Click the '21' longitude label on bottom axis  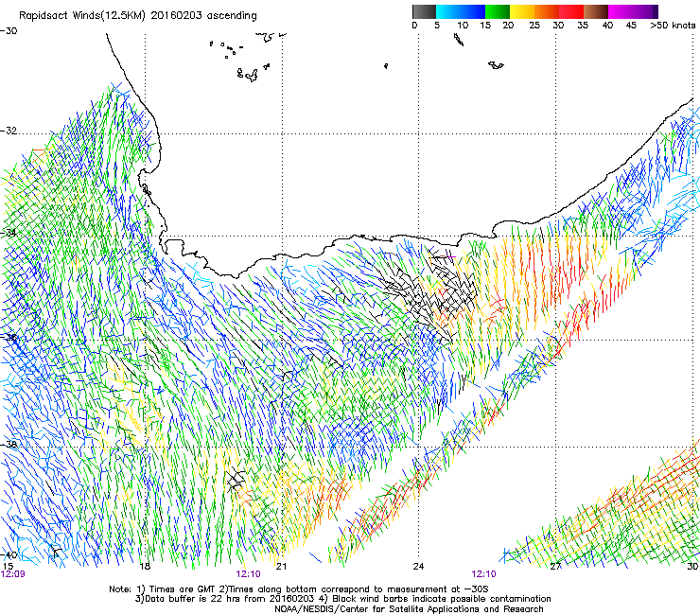281,567
